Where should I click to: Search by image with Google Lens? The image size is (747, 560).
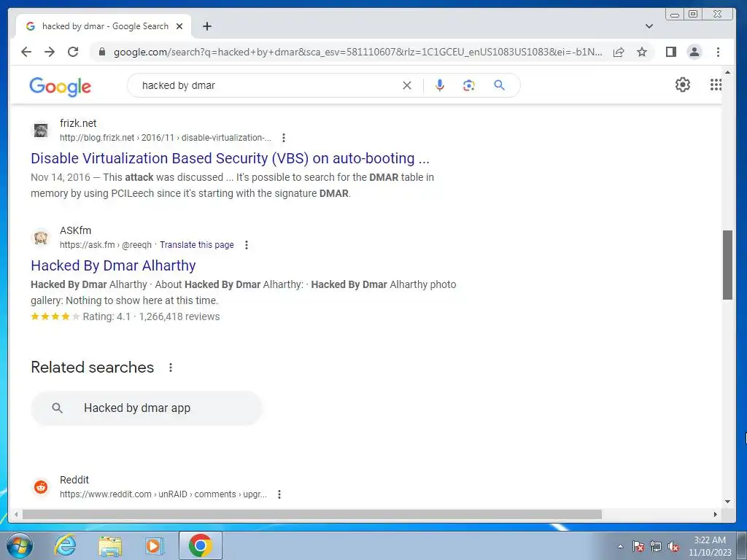coord(469,85)
